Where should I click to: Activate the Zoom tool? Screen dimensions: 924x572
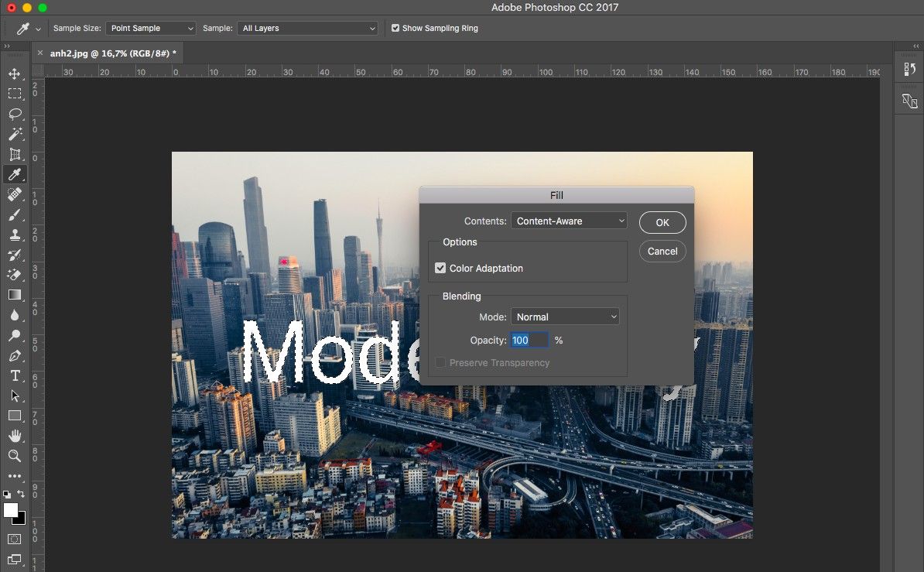(14, 456)
